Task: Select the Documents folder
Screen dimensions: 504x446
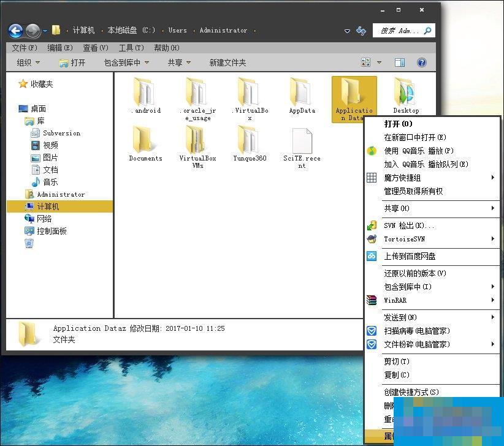Action: tap(145, 144)
